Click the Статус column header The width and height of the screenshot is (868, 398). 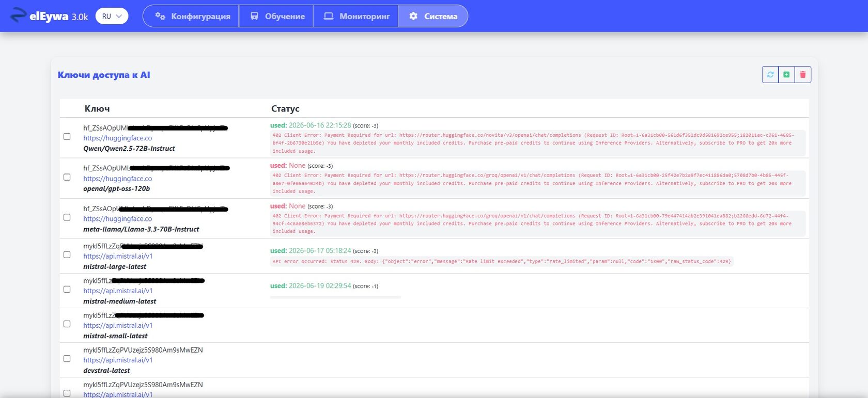click(285, 108)
